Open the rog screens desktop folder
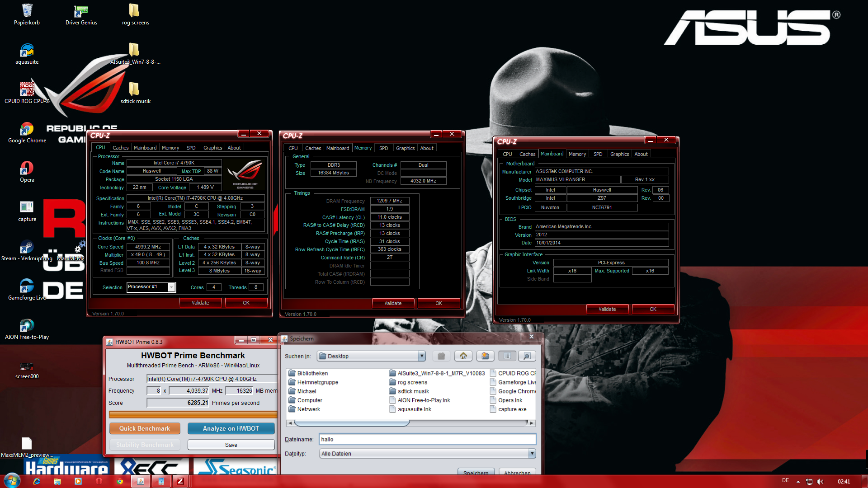Screen dimensions: 868x488 tap(135, 14)
